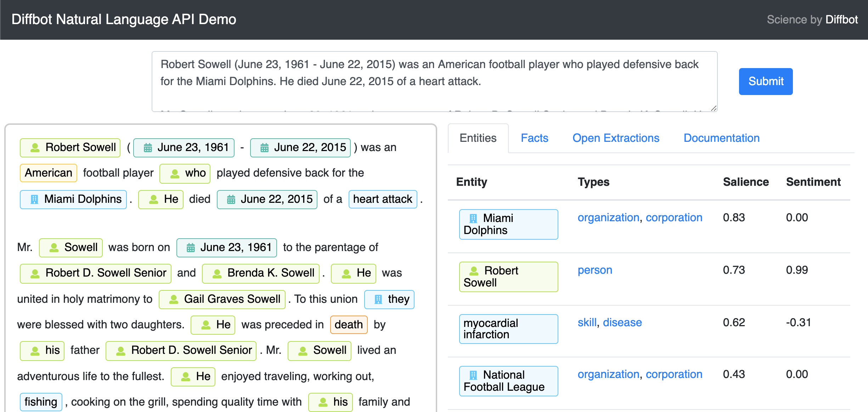Screen dimensions: 868x412
Task: Click person icon on Brenda K. Sowell tag
Action: pos(217,273)
